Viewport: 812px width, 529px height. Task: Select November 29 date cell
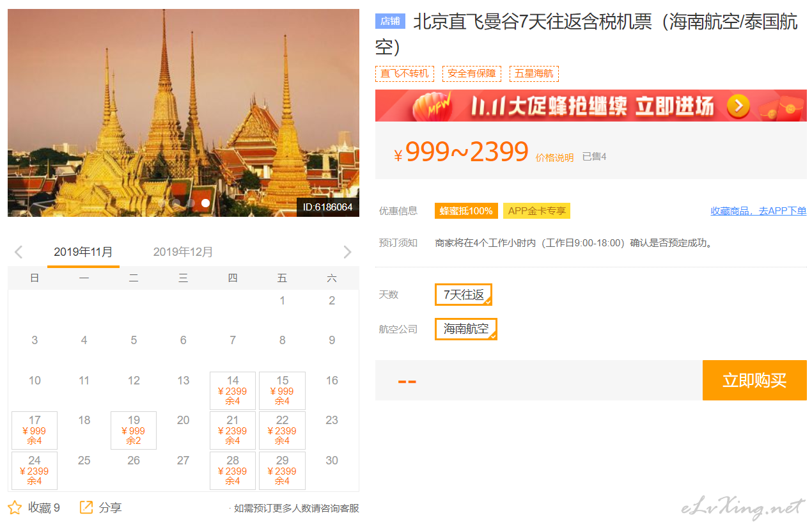click(282, 471)
